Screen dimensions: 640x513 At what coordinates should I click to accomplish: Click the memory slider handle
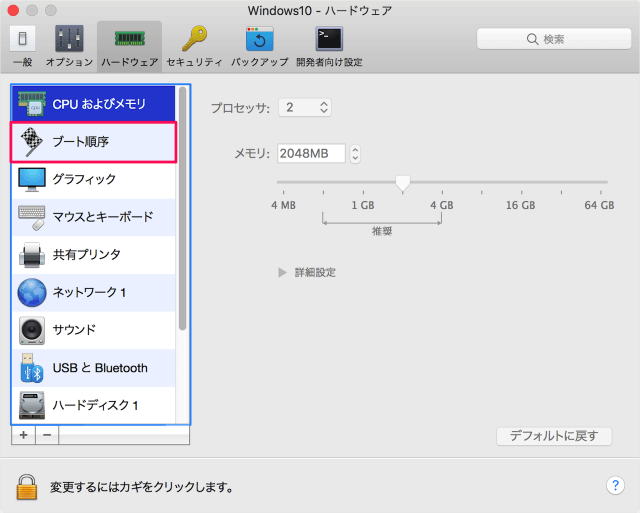[x=402, y=183]
